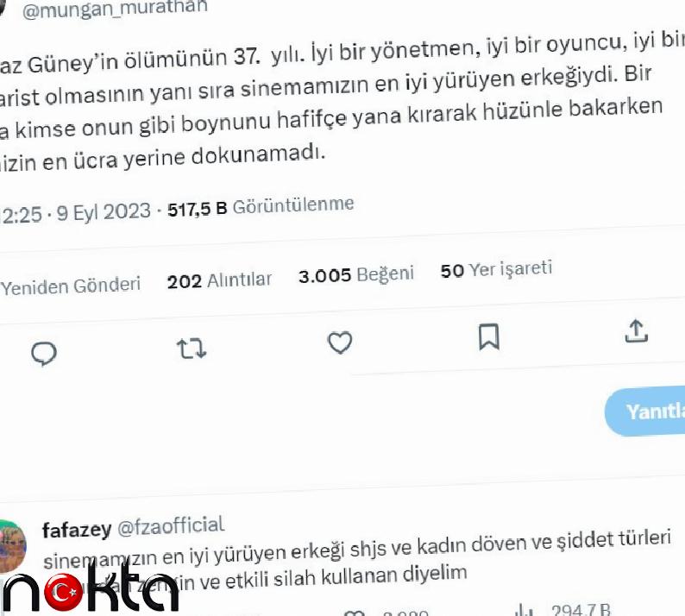The width and height of the screenshot is (685, 616).
Task: Like the tweet with the heart icon
Action: coord(340,342)
